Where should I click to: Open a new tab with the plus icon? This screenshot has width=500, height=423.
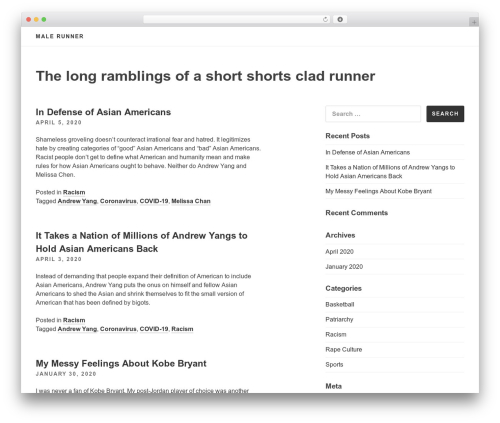(x=474, y=22)
